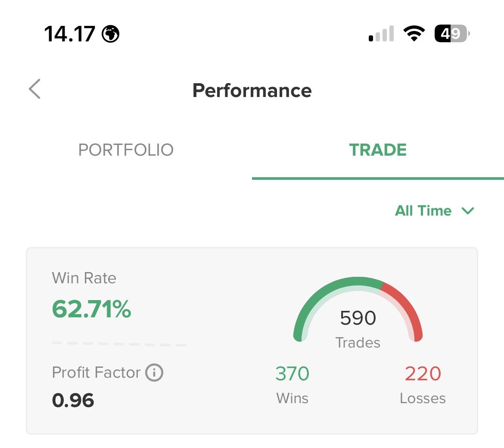The height and width of the screenshot is (448, 504).
Task: Tap the globe icon in status bar
Action: (111, 34)
